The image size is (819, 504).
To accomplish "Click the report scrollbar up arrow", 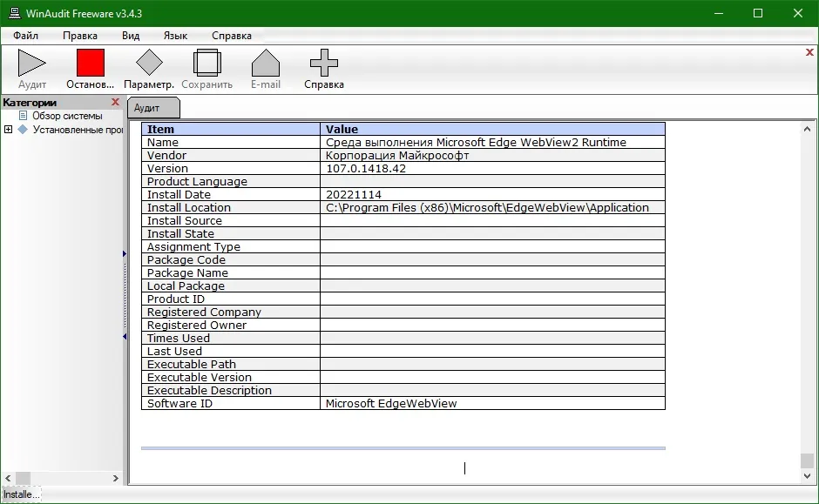I will [x=807, y=129].
